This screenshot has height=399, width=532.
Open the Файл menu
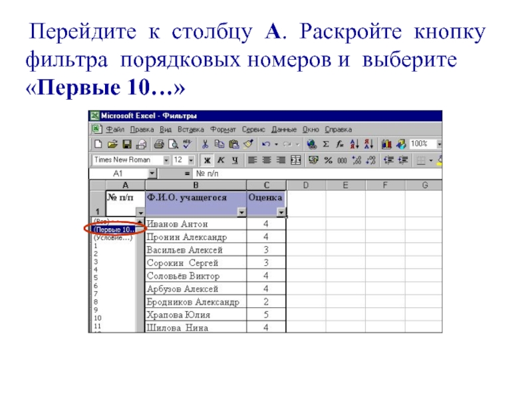click(x=115, y=129)
